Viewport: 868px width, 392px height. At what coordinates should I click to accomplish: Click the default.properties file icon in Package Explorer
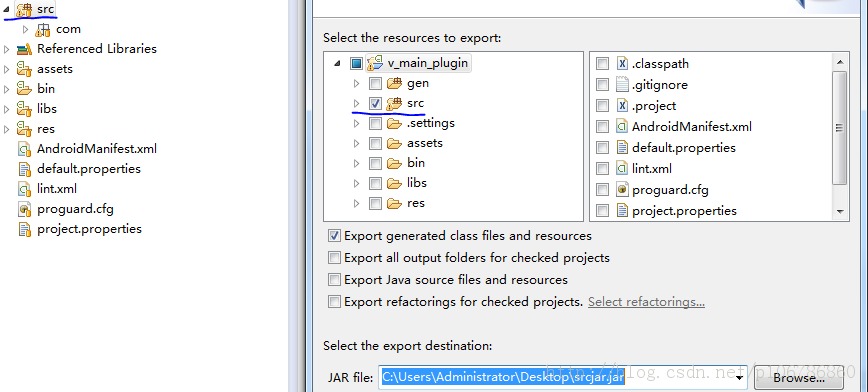[24, 169]
